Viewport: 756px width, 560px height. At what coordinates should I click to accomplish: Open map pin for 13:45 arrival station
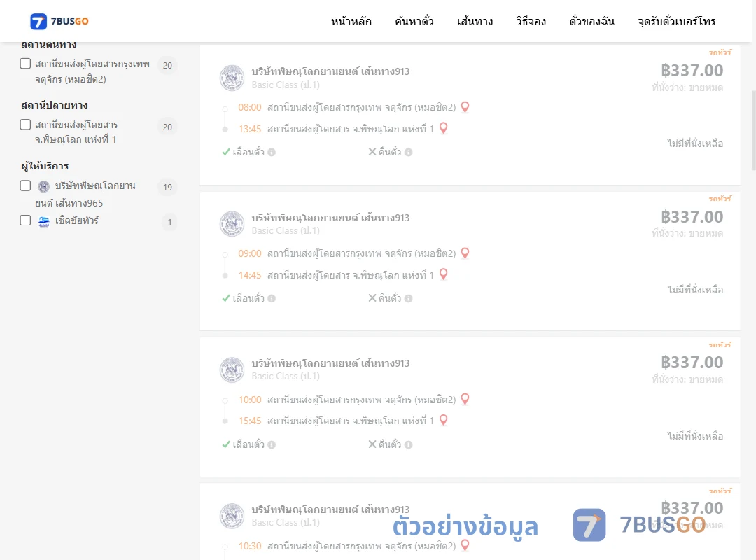[444, 128]
